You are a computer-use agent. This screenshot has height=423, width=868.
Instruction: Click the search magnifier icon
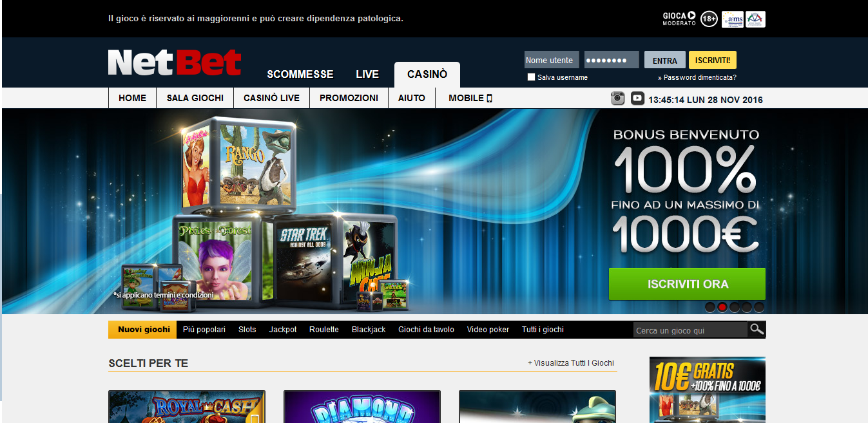point(757,329)
